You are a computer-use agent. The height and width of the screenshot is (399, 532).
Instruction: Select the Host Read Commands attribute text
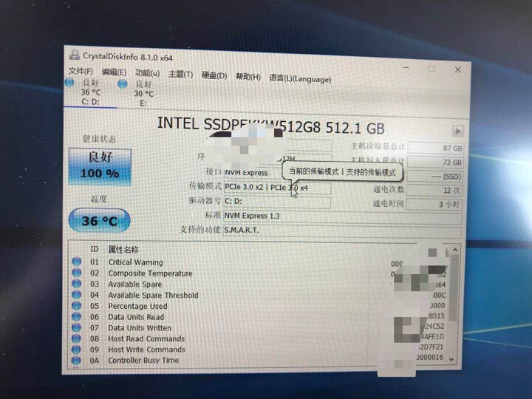tap(146, 338)
